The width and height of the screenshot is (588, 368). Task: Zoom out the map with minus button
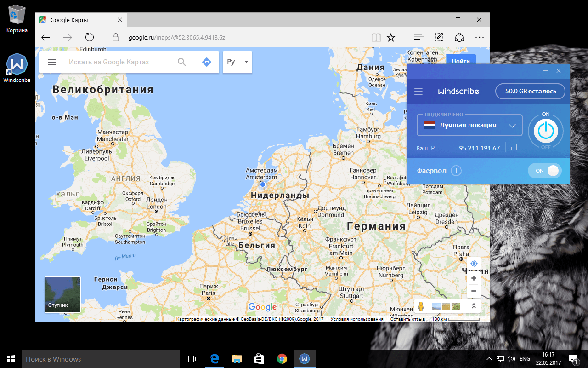[x=474, y=291]
